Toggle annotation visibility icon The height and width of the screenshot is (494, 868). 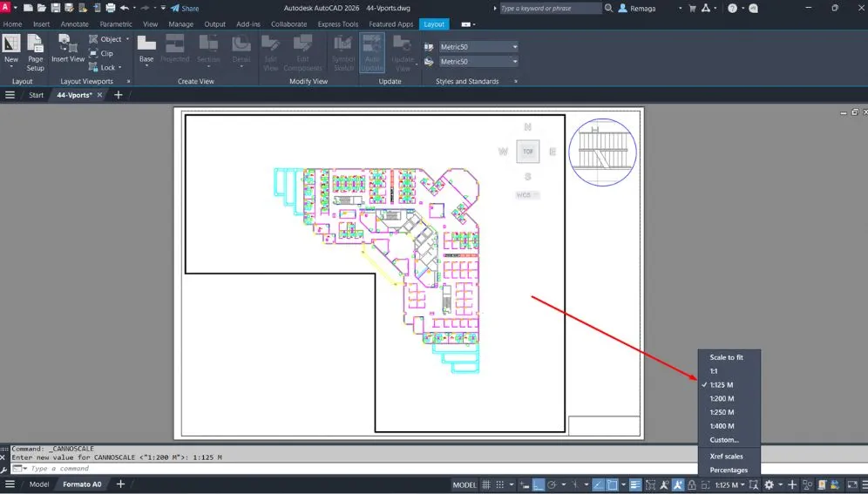point(663,484)
